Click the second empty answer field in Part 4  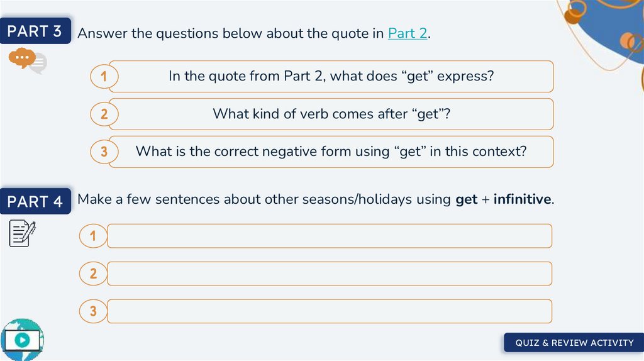(x=329, y=274)
